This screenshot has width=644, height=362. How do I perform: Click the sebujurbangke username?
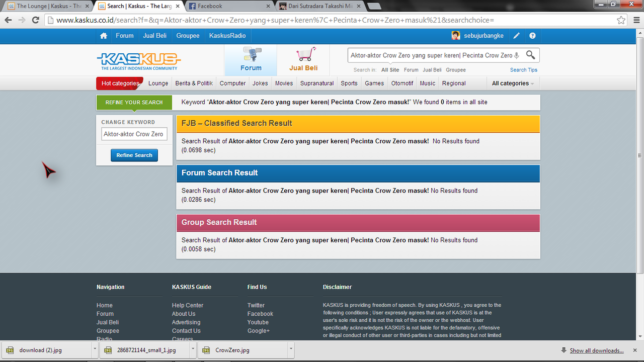click(x=484, y=36)
